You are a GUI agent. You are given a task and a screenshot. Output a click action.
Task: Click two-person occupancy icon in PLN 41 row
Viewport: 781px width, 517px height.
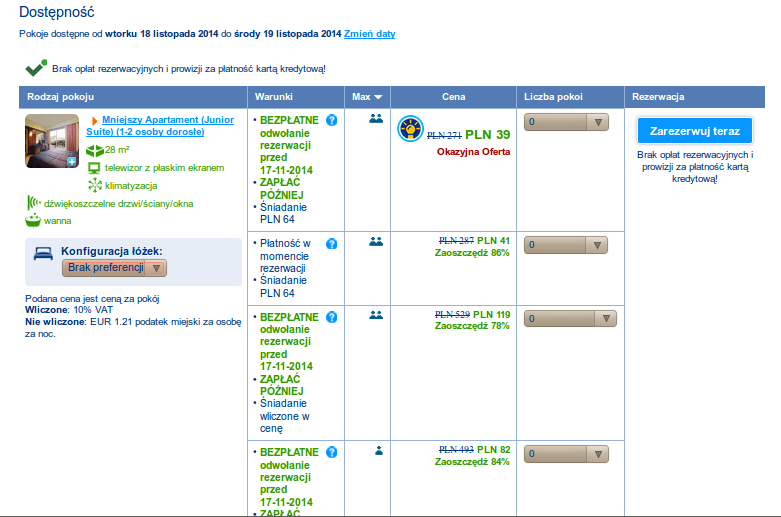point(376,242)
